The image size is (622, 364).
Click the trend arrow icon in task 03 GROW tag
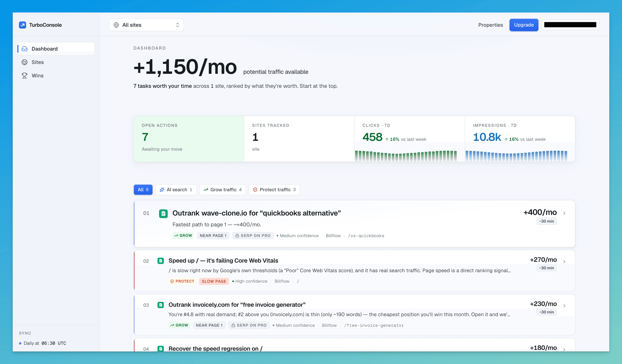click(172, 325)
